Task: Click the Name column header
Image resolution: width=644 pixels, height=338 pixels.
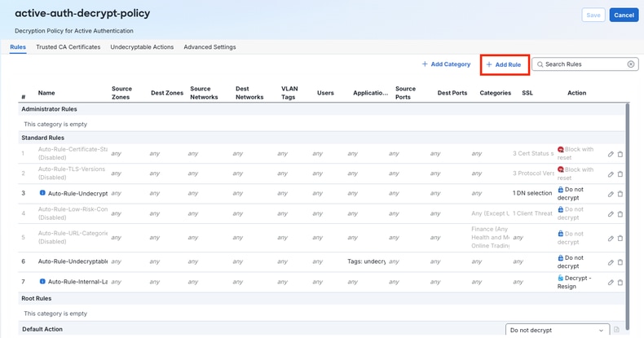Action: pos(46,93)
